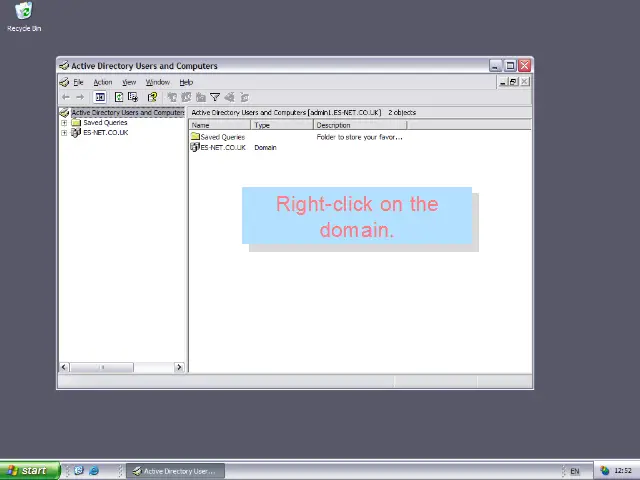This screenshot has height=480, width=640.
Task: Restore the inner console child window
Action: click(x=513, y=82)
